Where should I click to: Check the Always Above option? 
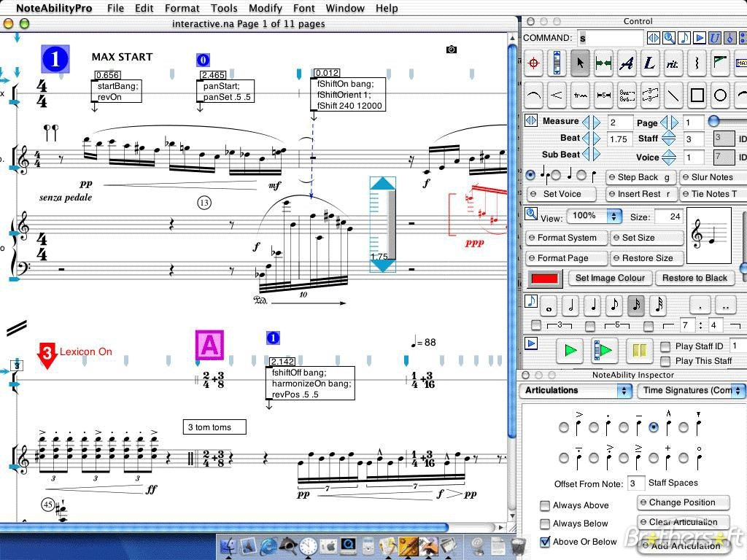coord(545,505)
